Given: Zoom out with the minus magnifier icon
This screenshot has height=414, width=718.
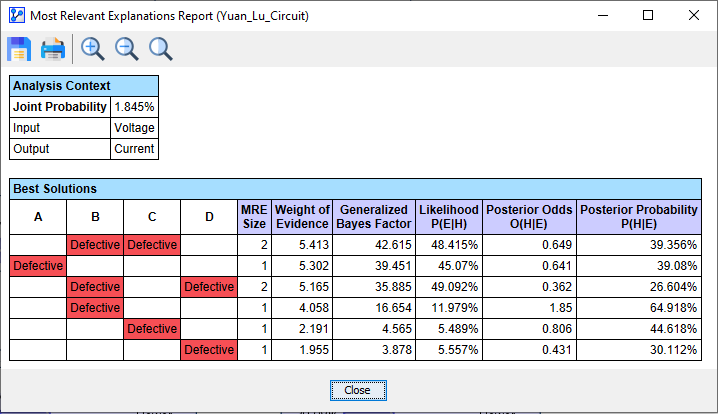Looking at the screenshot, I should (127, 49).
